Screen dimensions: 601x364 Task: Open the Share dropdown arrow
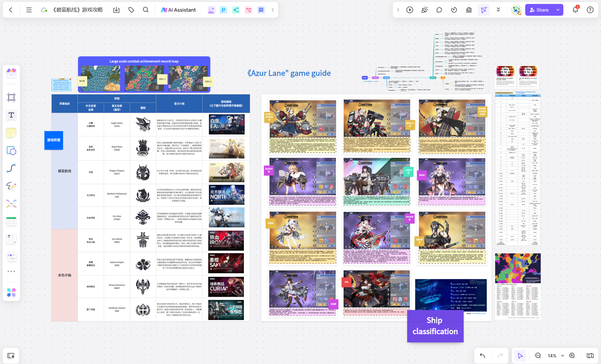[x=558, y=10]
